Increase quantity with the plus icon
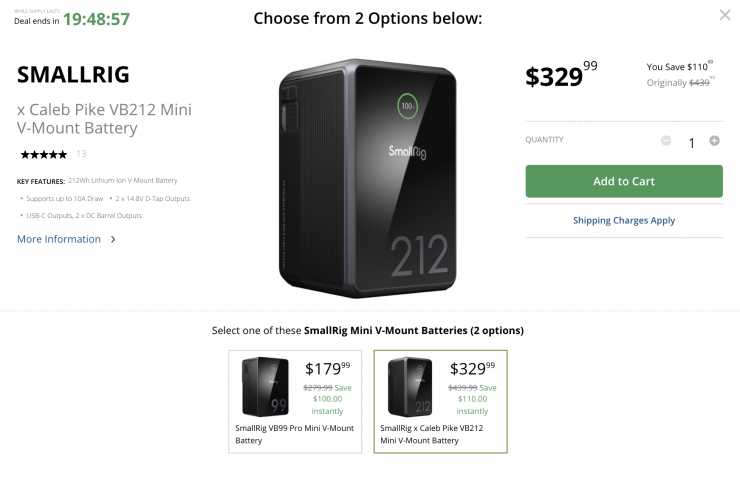 pyautogui.click(x=714, y=141)
